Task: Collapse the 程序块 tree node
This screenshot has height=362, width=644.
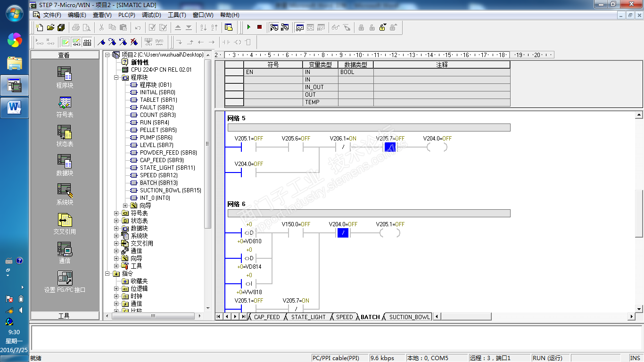Action: tap(116, 77)
